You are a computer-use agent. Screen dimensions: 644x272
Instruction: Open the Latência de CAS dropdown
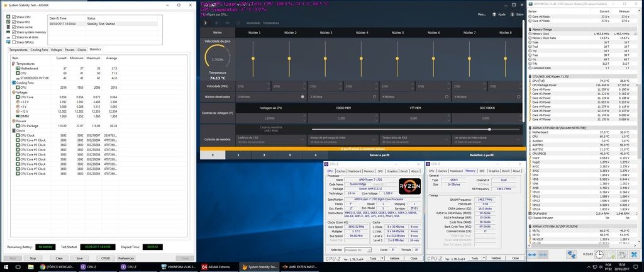pos(271,140)
